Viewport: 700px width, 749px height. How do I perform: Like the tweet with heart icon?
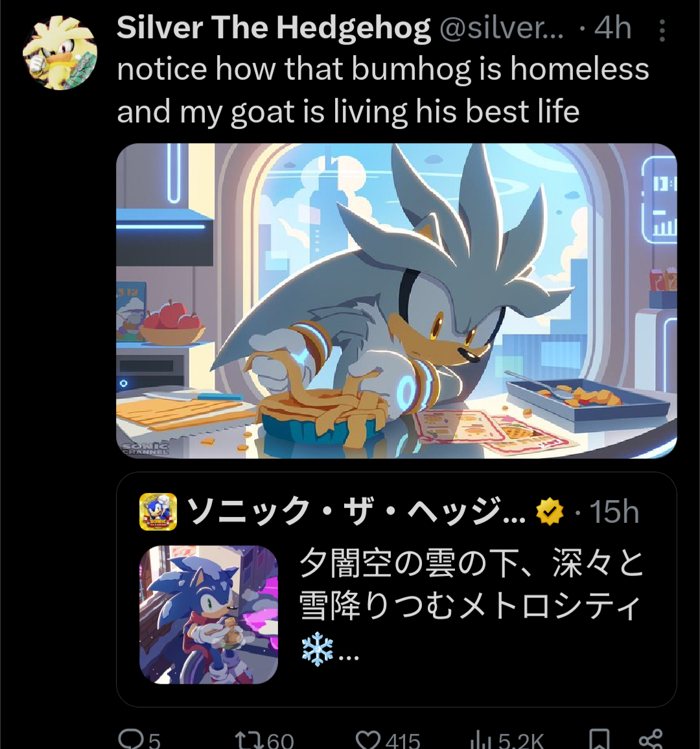tap(368, 739)
